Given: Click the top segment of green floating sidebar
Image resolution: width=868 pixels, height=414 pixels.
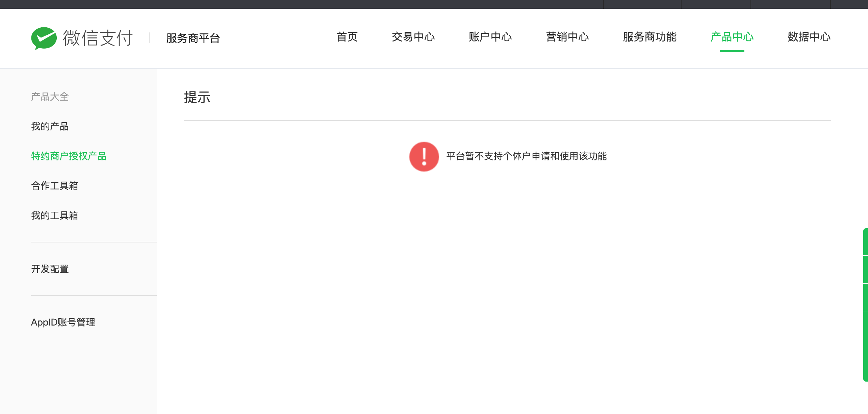Looking at the screenshot, I should coord(865,242).
